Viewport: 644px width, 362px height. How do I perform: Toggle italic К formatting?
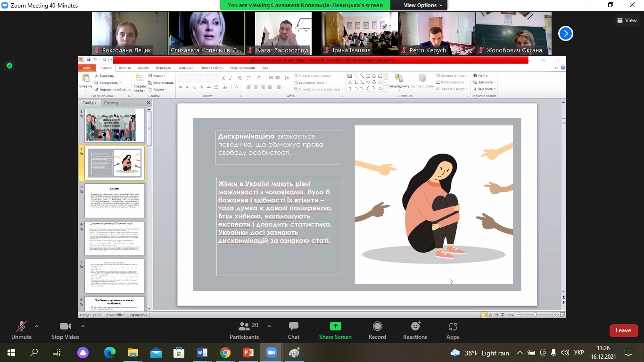(187, 87)
